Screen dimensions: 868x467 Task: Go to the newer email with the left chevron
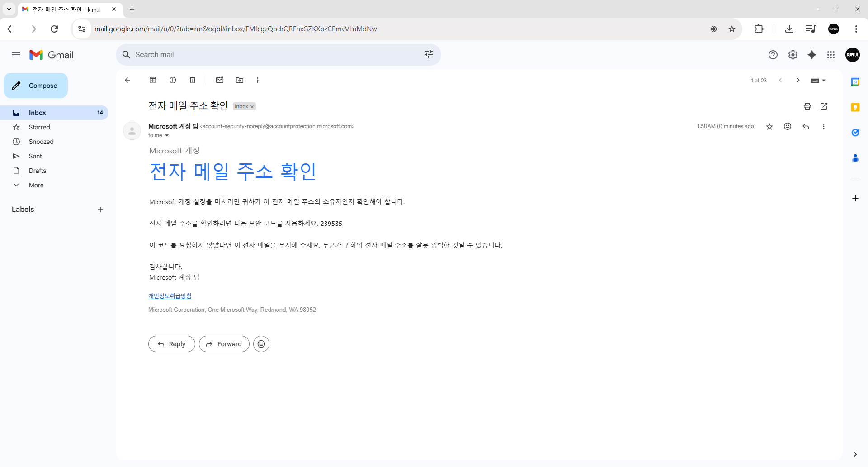coord(780,80)
